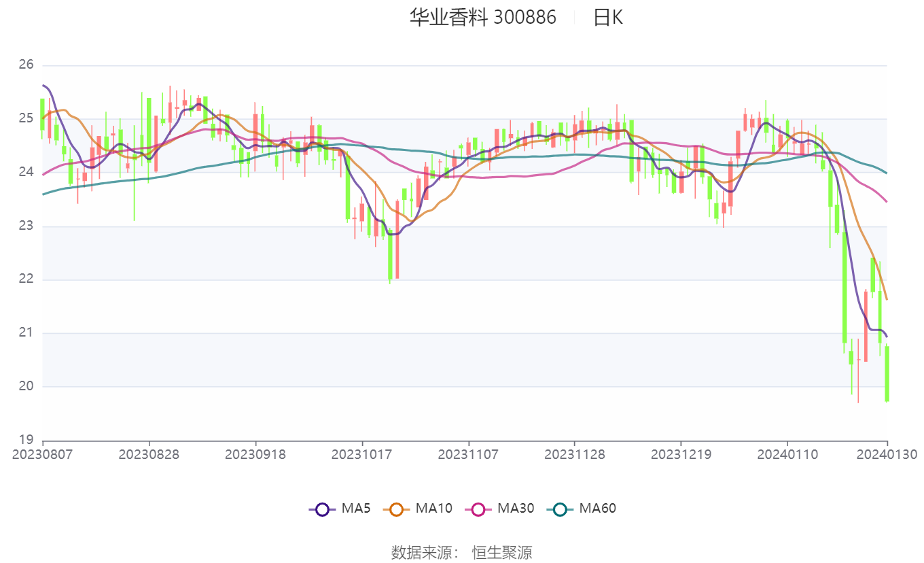The height and width of the screenshot is (563, 924).
Task: Toggle the MA60 legend marker
Action: [560, 509]
